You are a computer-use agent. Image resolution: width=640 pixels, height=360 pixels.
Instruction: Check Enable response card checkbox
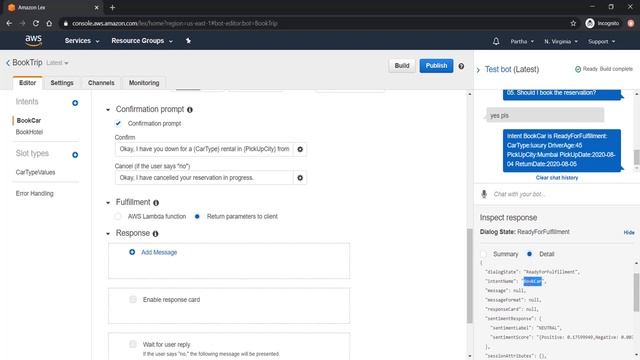(133, 300)
